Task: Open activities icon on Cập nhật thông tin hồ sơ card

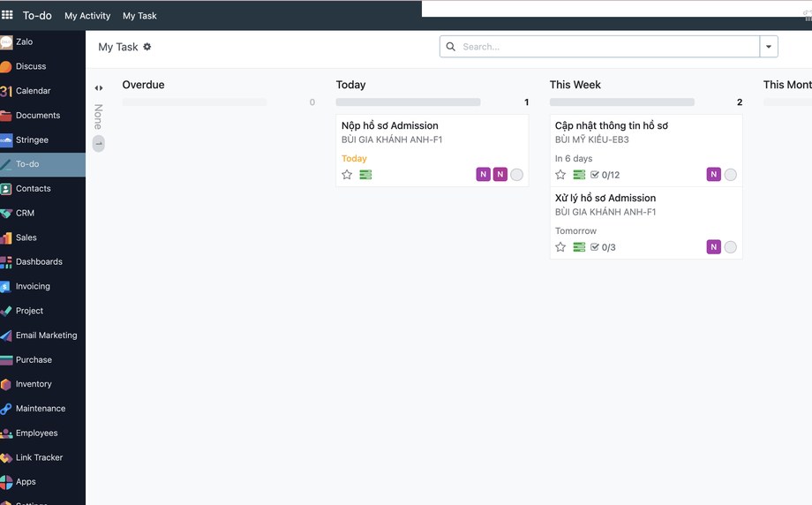Action: point(579,175)
